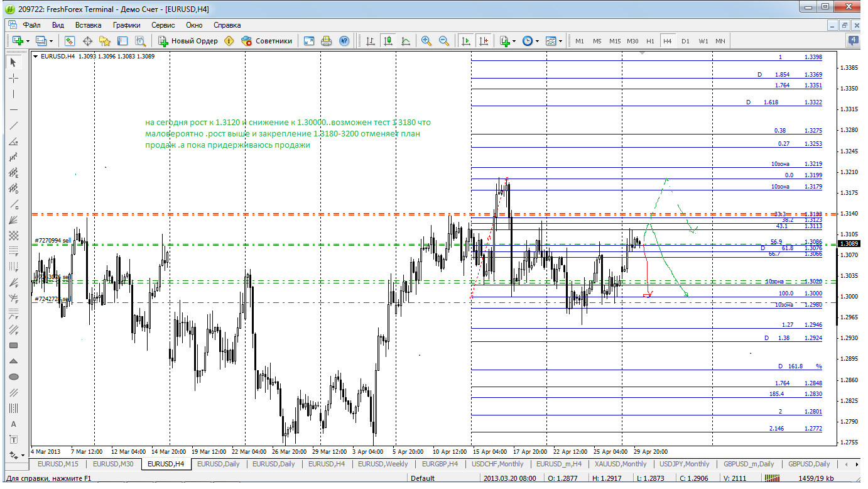Expand the Profiles dropdown arrow
The height and width of the screenshot is (489, 868).
[52, 41]
